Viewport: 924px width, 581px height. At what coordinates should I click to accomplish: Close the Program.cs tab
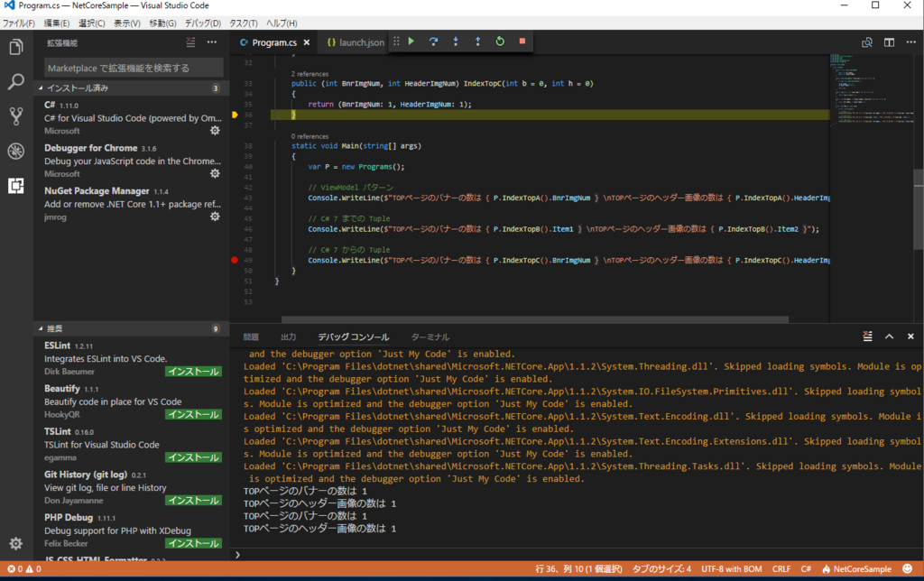tap(307, 42)
